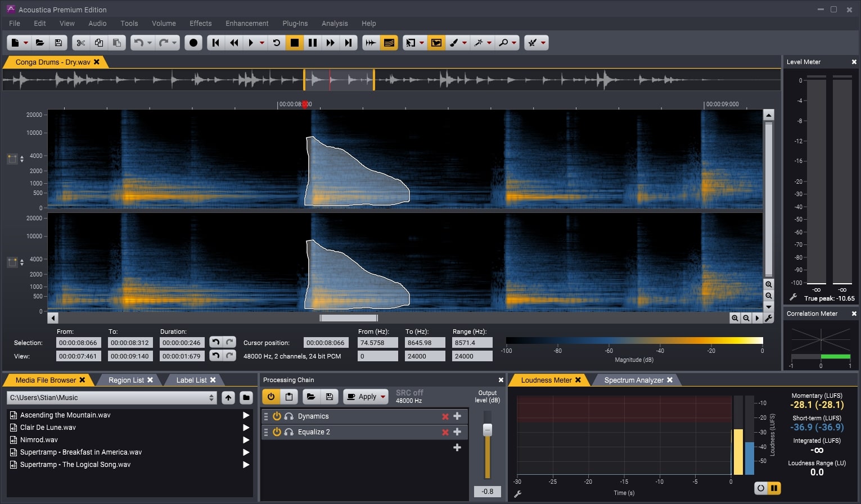861x504 pixels.
Task: Bypass the Dynamics effect power button
Action: click(x=277, y=416)
